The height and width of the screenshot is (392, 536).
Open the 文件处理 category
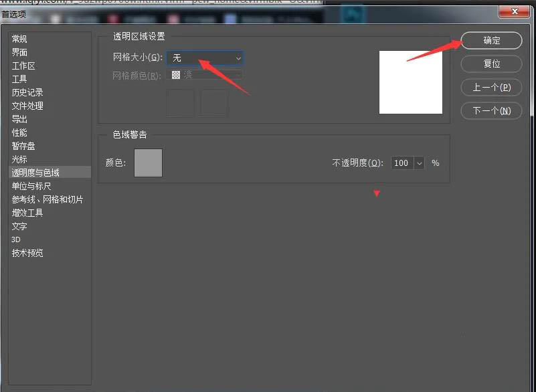click(x=27, y=106)
